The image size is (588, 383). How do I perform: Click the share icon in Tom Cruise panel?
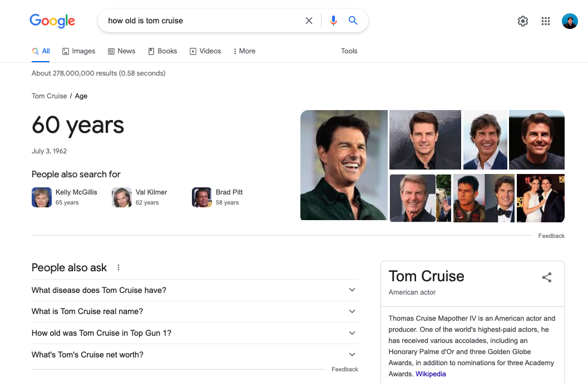(547, 277)
